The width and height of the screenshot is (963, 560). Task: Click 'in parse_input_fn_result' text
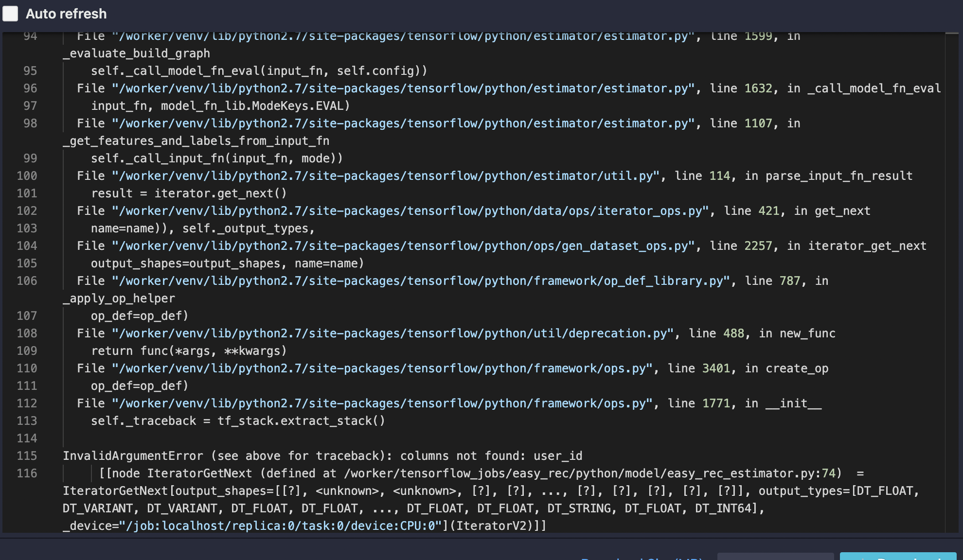click(829, 176)
